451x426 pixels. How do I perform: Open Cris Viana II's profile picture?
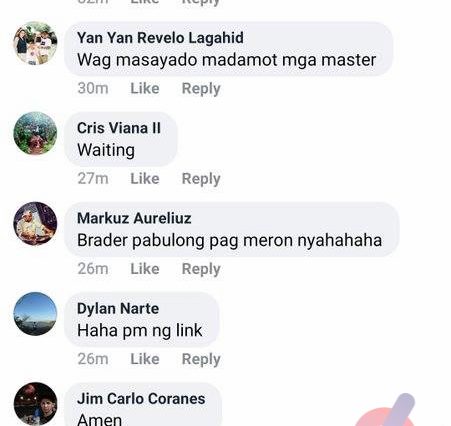point(35,133)
